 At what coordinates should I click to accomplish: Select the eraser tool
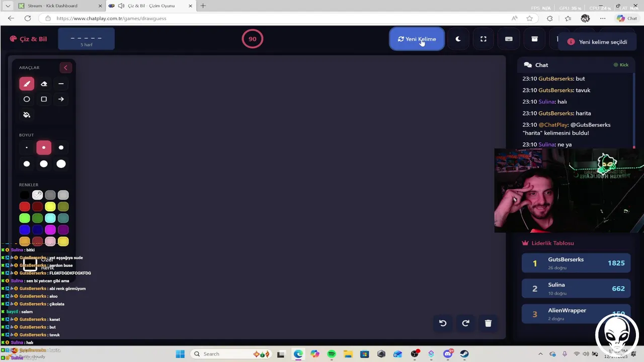click(x=44, y=83)
